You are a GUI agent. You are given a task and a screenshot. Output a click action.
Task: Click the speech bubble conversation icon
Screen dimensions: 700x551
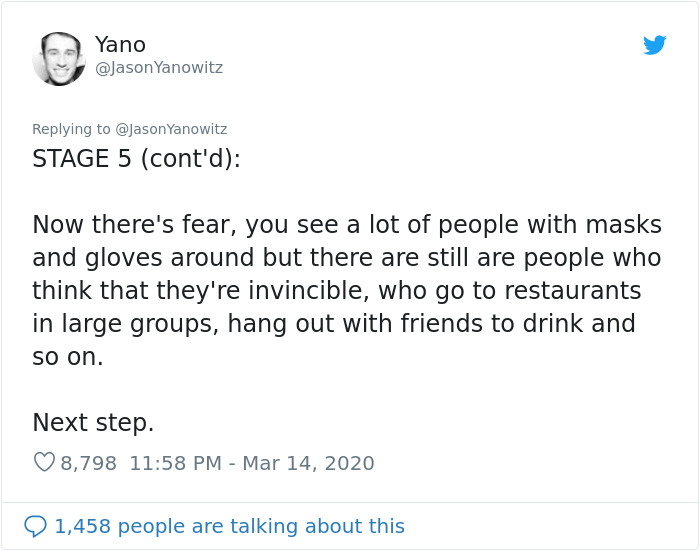coord(35,526)
